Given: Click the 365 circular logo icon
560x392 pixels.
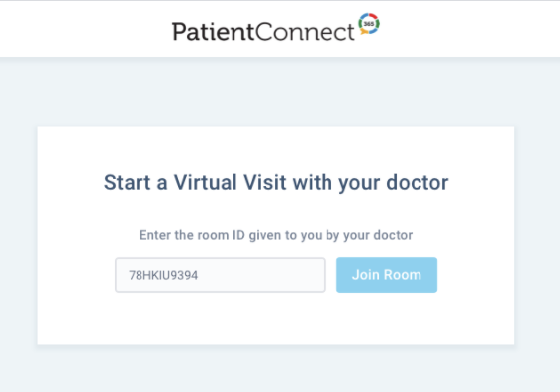Looking at the screenshot, I should (x=369, y=24).
